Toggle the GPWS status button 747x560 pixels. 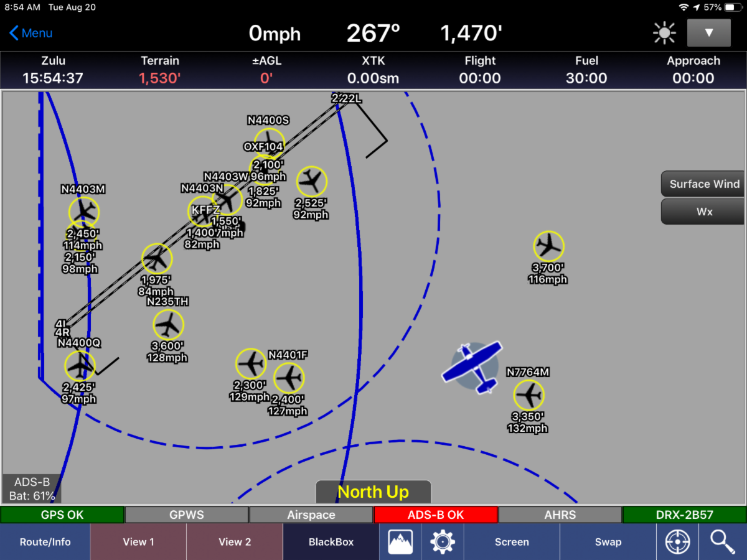[187, 515]
